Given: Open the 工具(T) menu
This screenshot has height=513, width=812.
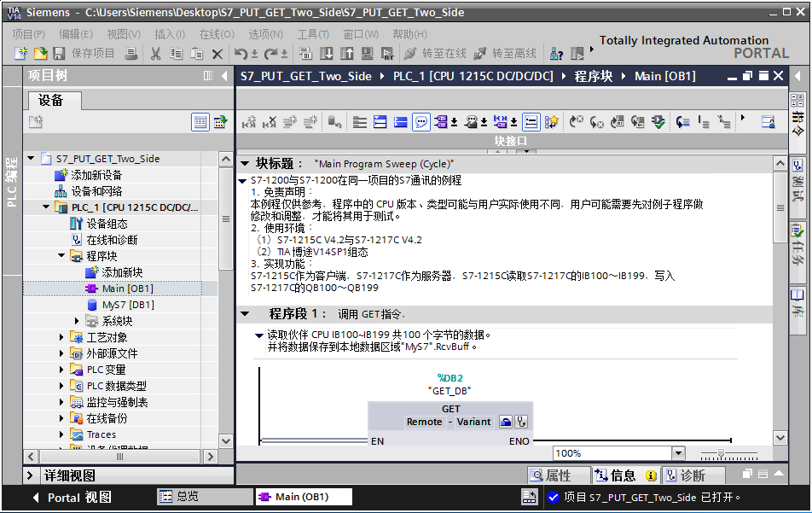Looking at the screenshot, I should (313, 34).
